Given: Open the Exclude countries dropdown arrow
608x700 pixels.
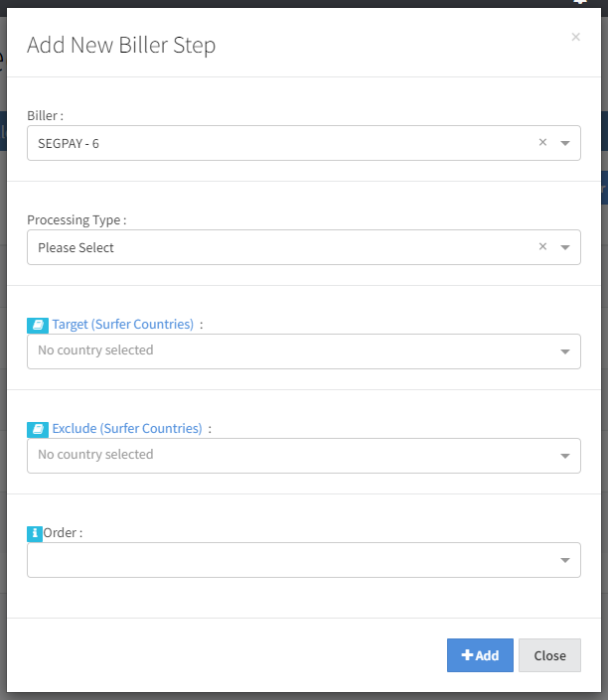Looking at the screenshot, I should (565, 456).
